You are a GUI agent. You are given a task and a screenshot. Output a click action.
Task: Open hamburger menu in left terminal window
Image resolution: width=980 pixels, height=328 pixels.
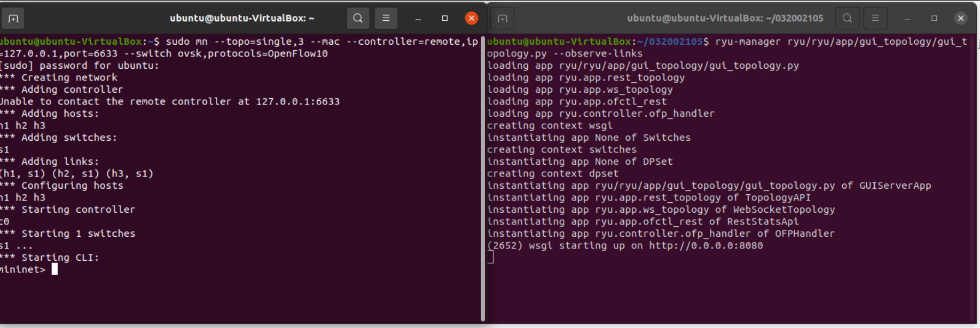click(386, 18)
